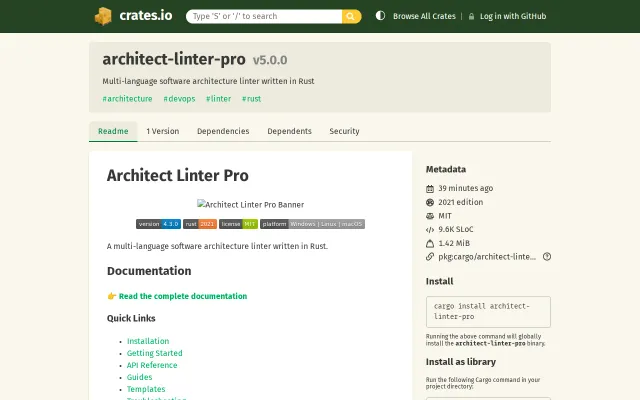This screenshot has height=400, width=640.
Task: Click the Architect Linter Pro Banner image
Action: point(251,204)
